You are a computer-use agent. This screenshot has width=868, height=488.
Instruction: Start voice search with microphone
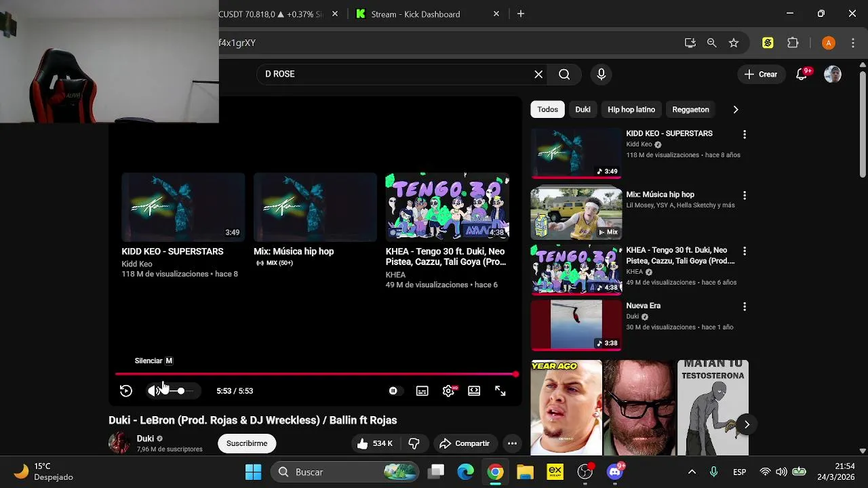(x=601, y=75)
